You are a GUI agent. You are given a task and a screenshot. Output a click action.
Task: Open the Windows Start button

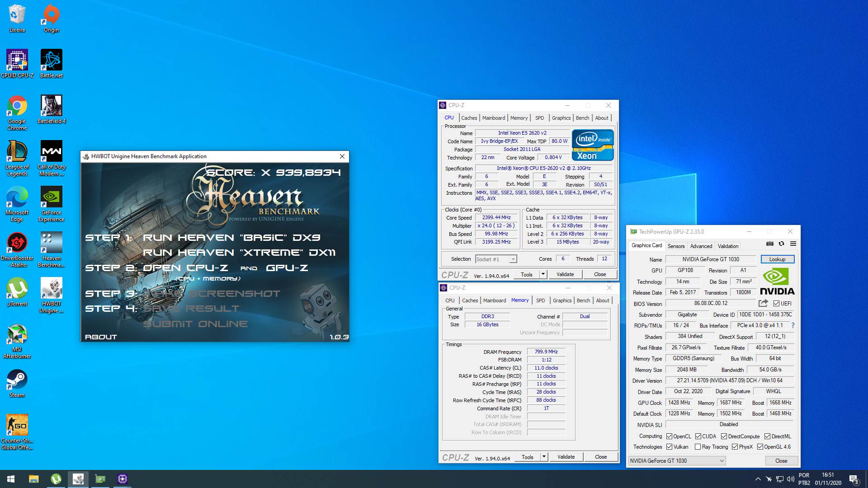11,479
